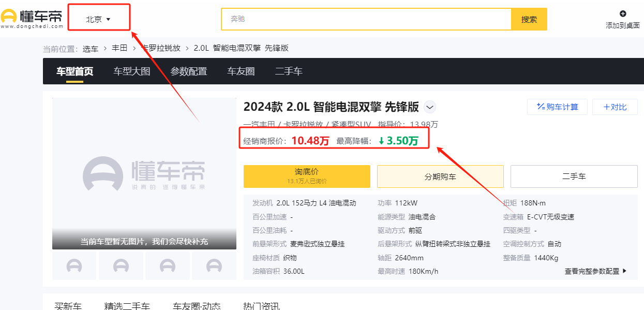
Task: Click 一汽丰田 in the car subtitle line
Action: point(258,124)
